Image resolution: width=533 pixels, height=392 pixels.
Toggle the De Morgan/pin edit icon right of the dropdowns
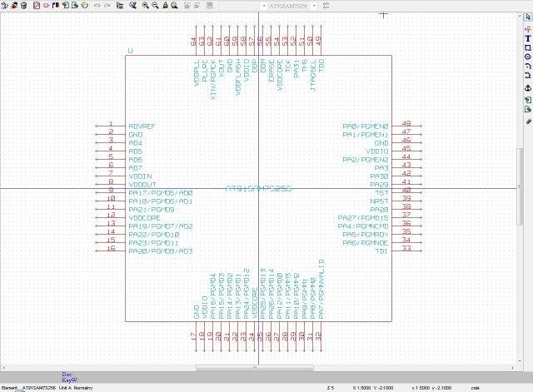pyautogui.click(x=326, y=6)
